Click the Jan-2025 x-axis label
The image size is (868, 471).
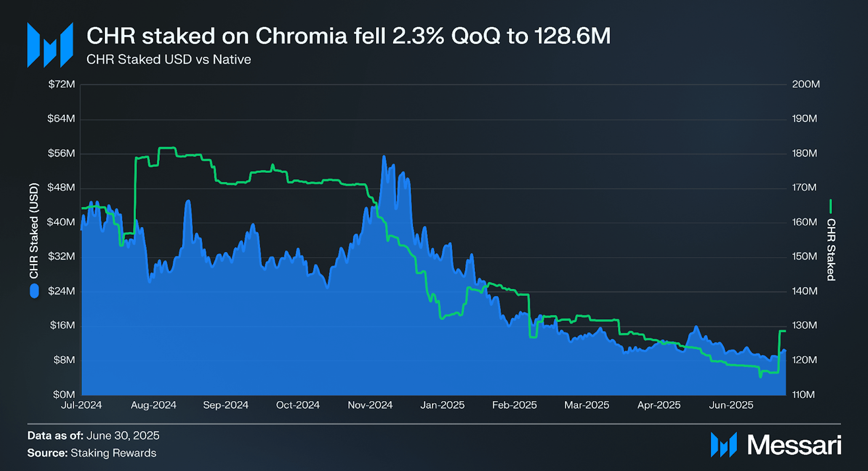coord(442,405)
